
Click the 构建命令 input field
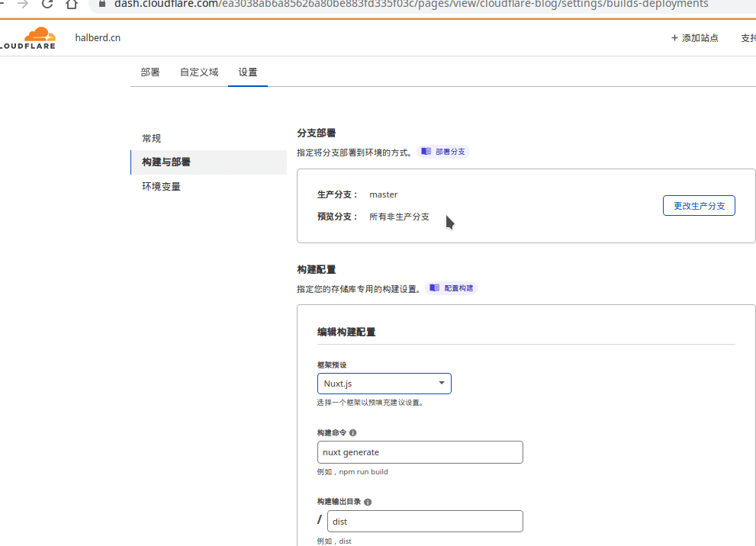420,451
